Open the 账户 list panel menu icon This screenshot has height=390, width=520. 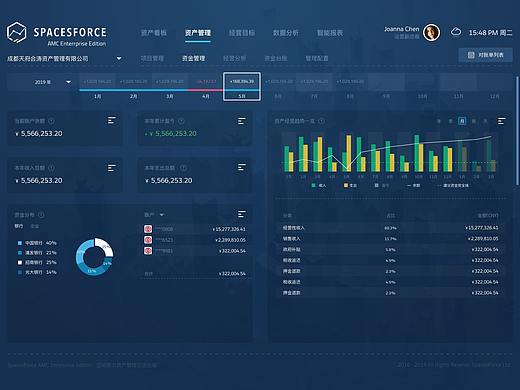(x=242, y=214)
